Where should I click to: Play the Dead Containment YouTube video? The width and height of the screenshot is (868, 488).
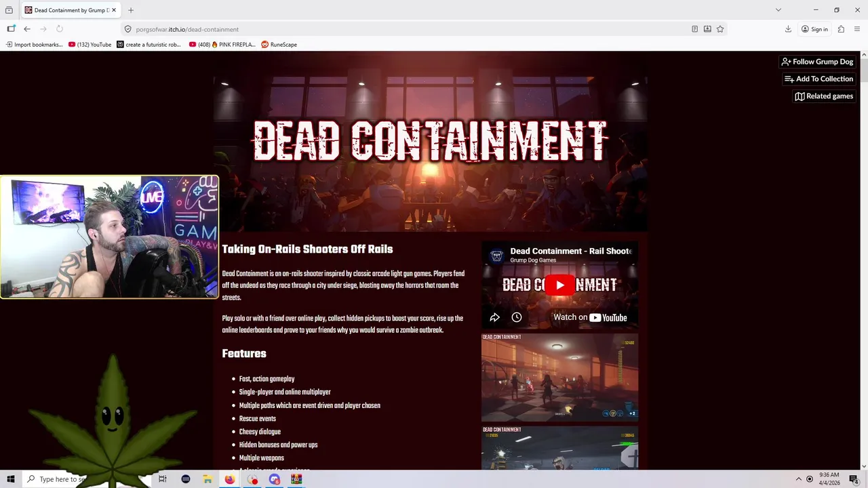(x=560, y=285)
